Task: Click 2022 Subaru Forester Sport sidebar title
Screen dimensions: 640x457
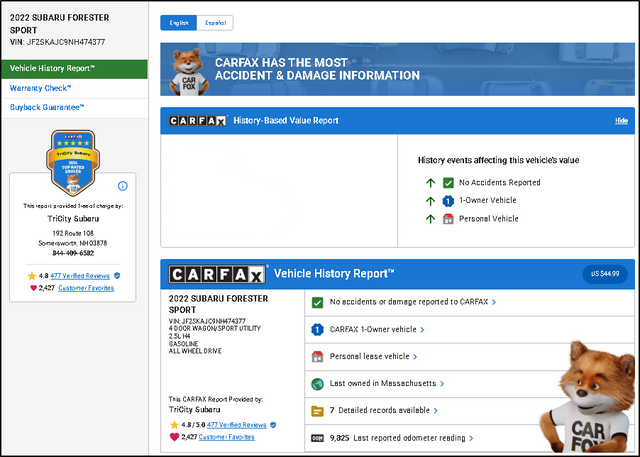Action: (x=60, y=24)
